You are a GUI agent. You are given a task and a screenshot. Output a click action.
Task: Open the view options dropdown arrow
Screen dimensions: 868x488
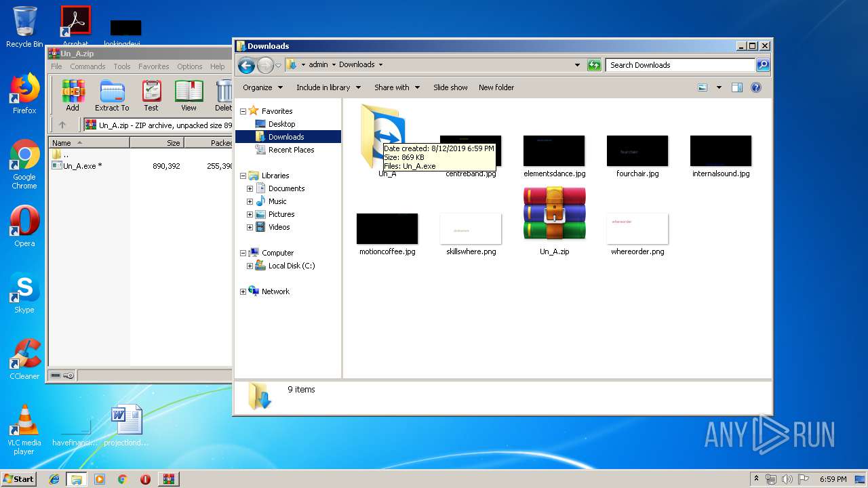coord(719,87)
